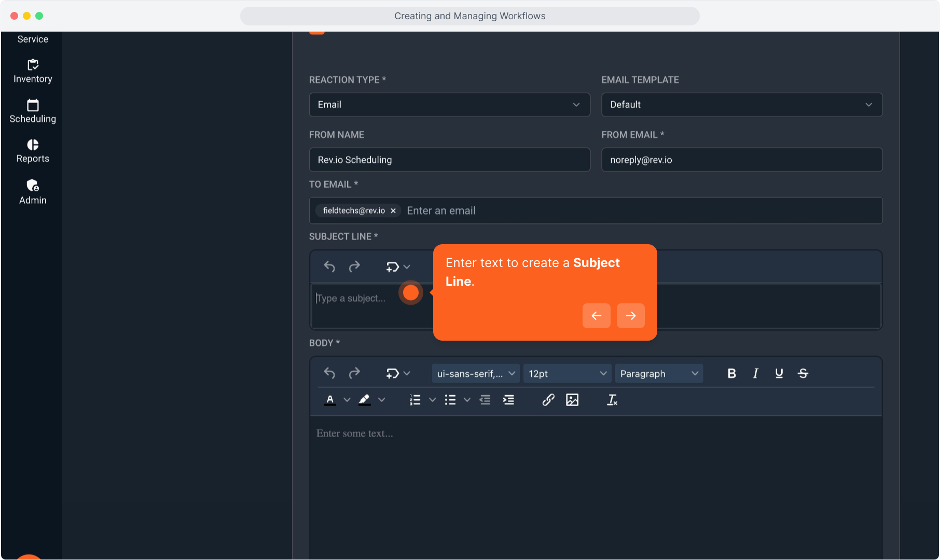This screenshot has height=560, width=940.
Task: Click the insert link icon
Action: pyautogui.click(x=548, y=400)
